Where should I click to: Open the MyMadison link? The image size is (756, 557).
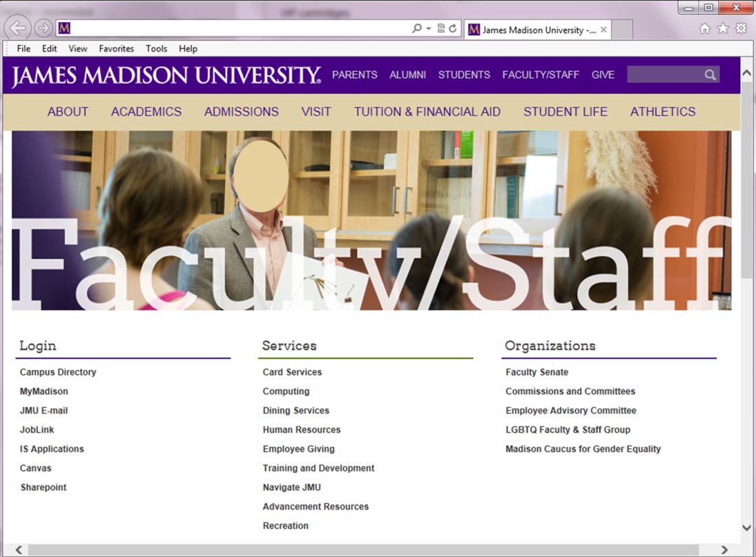[x=44, y=391]
